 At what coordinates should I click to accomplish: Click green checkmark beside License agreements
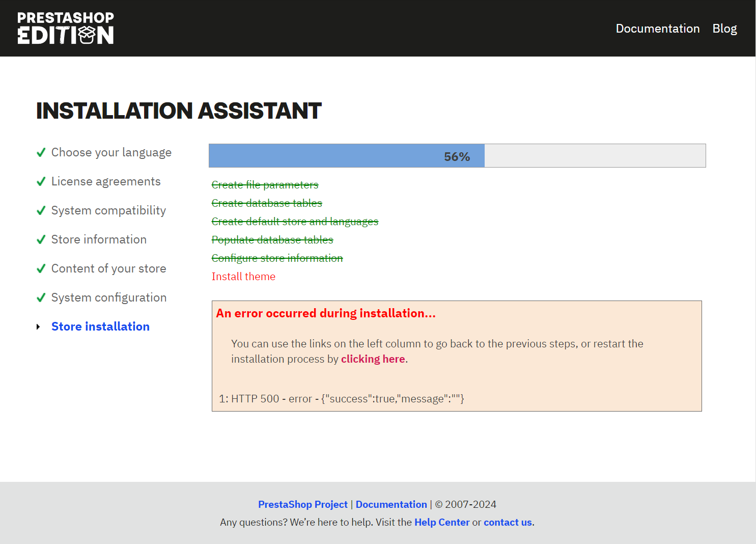(x=41, y=181)
